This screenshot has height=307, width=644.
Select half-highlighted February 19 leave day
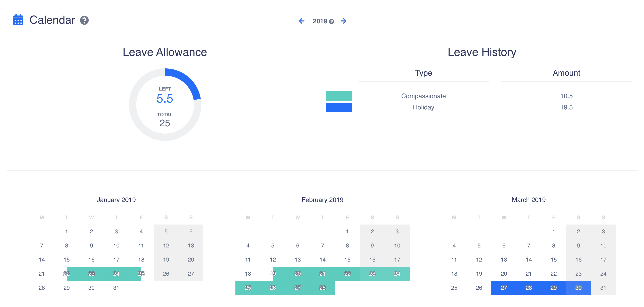[273, 274]
